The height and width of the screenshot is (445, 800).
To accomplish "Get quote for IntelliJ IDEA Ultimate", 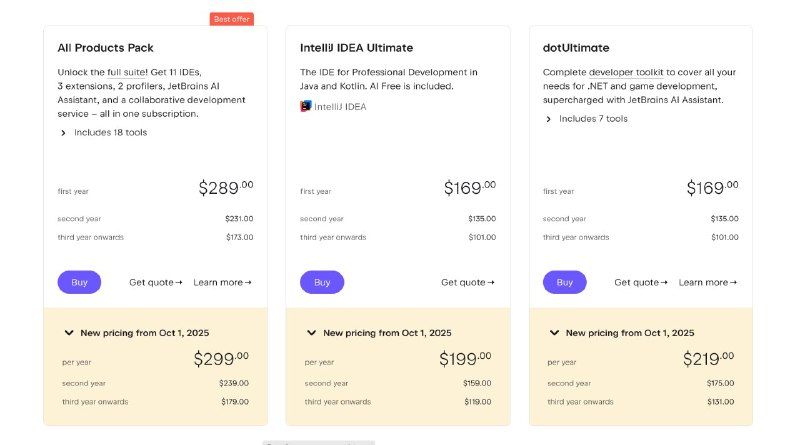I will coord(467,283).
